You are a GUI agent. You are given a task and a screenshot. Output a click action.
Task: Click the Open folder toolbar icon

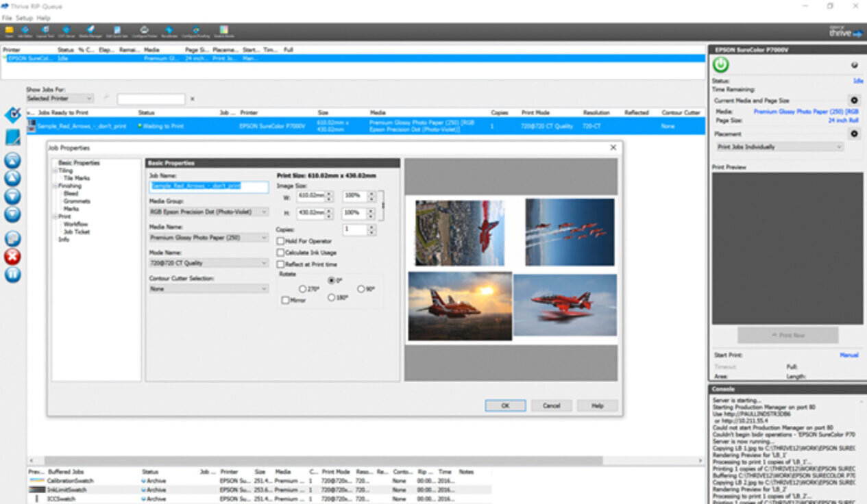(x=9, y=31)
